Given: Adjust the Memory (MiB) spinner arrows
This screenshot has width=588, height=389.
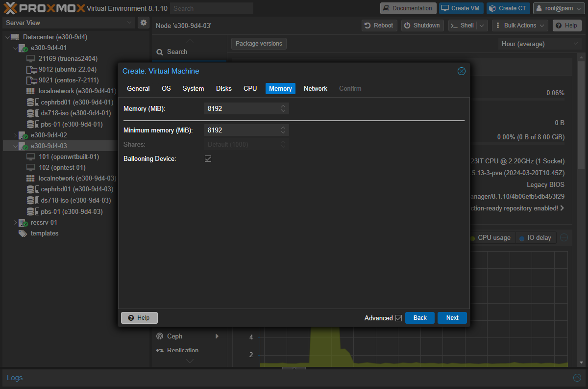Looking at the screenshot, I should click(x=283, y=108).
